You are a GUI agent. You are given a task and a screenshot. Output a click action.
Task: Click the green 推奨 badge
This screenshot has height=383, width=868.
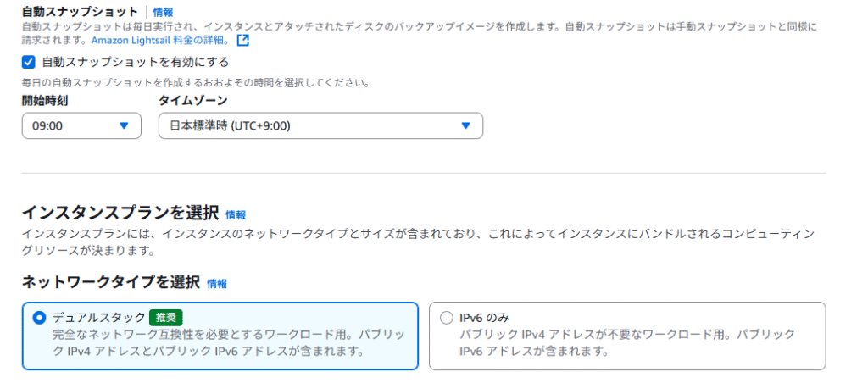[x=166, y=318]
